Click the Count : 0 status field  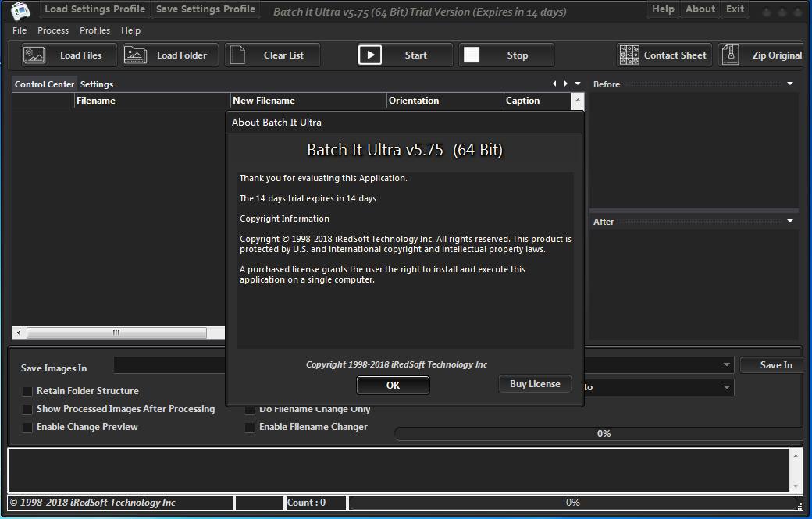tap(316, 503)
